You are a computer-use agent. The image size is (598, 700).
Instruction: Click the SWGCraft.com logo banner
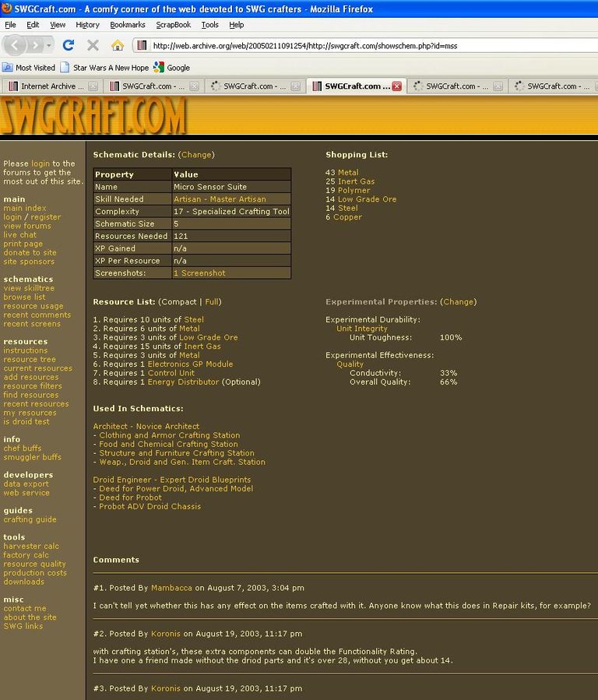click(93, 116)
